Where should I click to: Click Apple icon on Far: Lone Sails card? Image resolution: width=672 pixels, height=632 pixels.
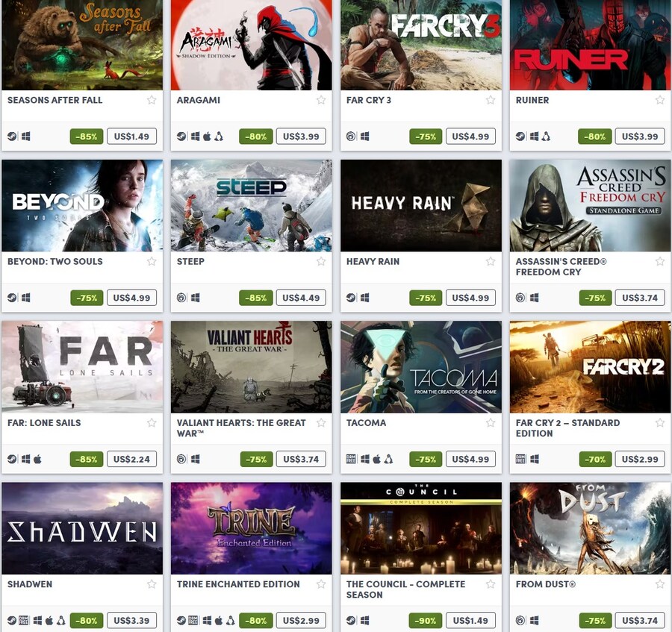click(38, 459)
